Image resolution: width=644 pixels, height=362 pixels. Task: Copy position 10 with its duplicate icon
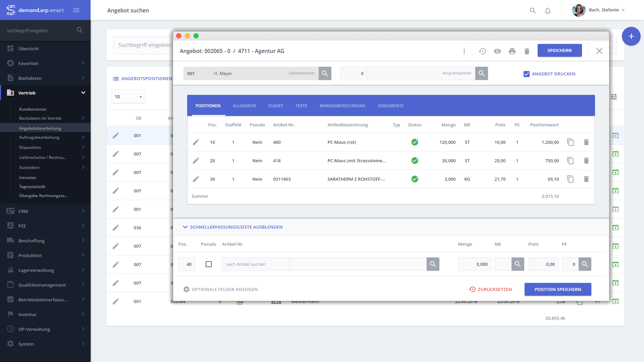[570, 142]
